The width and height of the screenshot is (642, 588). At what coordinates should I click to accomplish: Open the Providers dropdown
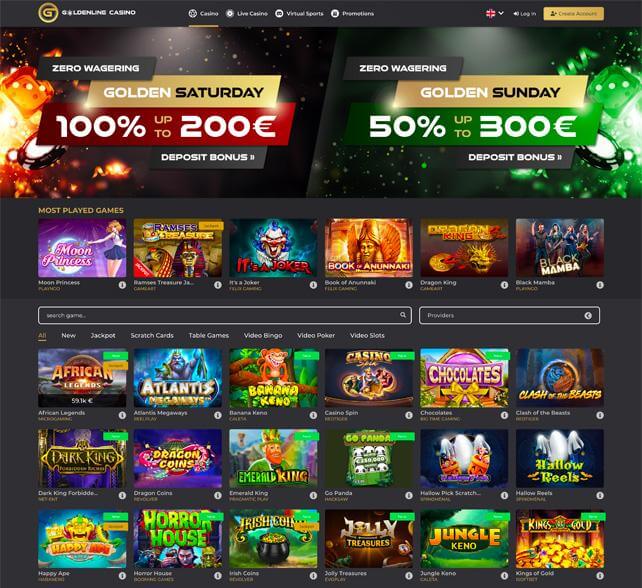(509, 315)
